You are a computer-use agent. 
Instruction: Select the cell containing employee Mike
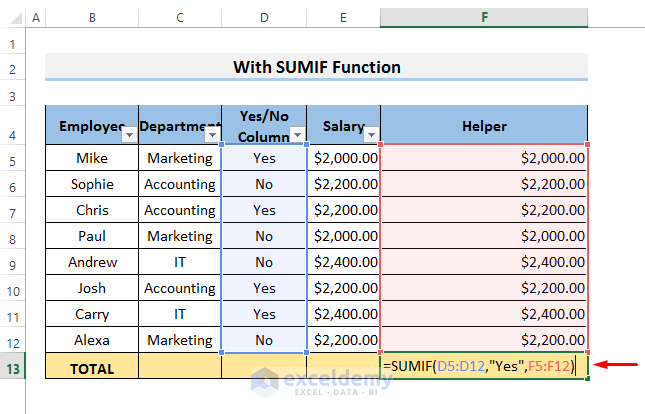coord(92,158)
